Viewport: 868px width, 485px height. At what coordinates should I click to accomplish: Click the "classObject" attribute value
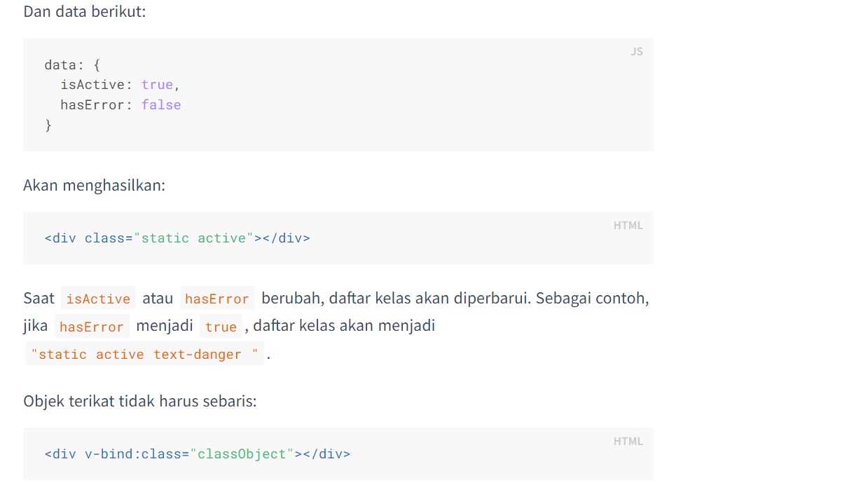click(x=242, y=453)
